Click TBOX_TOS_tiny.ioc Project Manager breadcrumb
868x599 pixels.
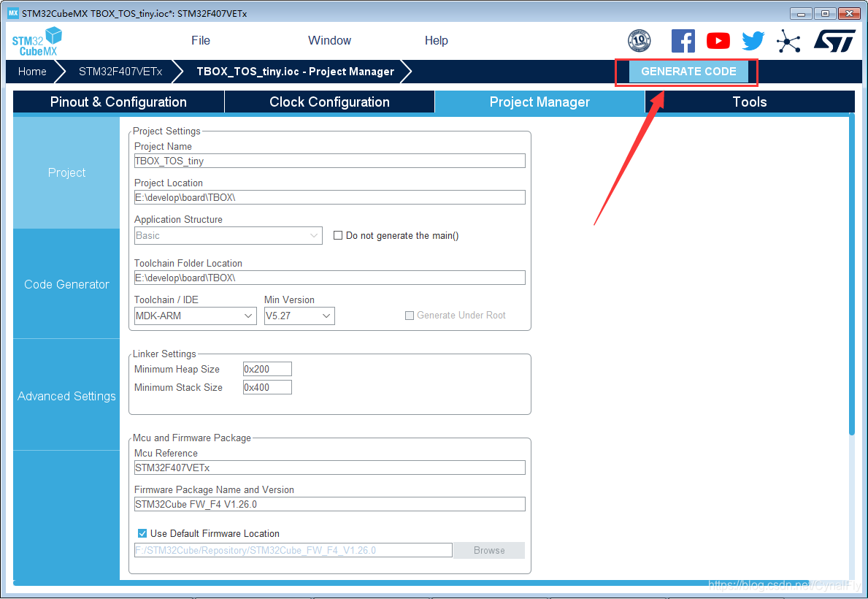(x=295, y=72)
